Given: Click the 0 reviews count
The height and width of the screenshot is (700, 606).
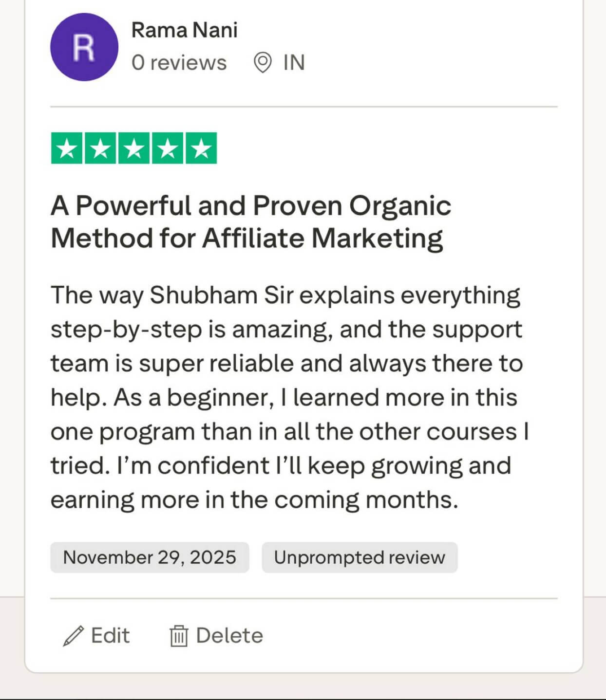Looking at the screenshot, I should [179, 63].
